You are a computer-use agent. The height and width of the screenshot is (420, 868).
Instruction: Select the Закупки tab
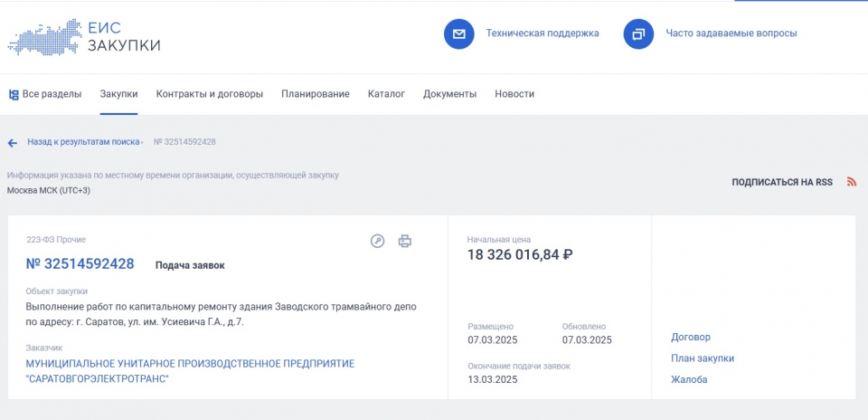(119, 94)
